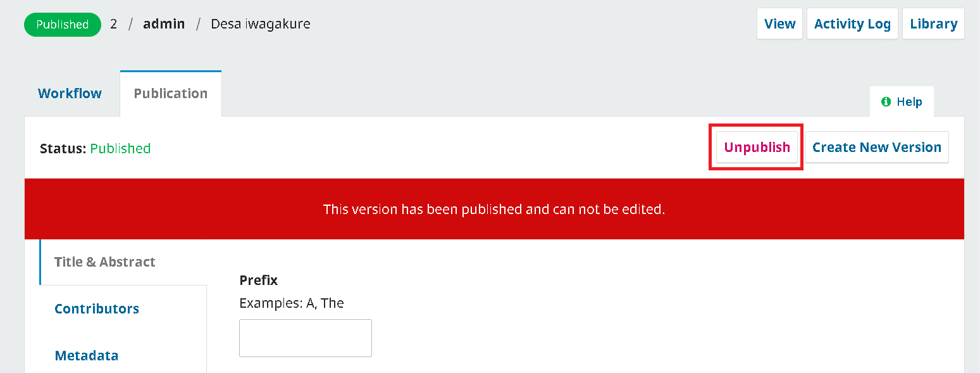
Task: Click the Prefix field label
Action: tap(258, 280)
